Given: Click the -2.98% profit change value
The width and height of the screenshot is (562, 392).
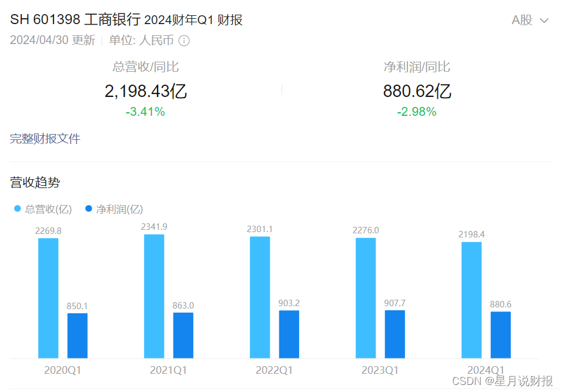Looking at the screenshot, I should pos(416,112).
